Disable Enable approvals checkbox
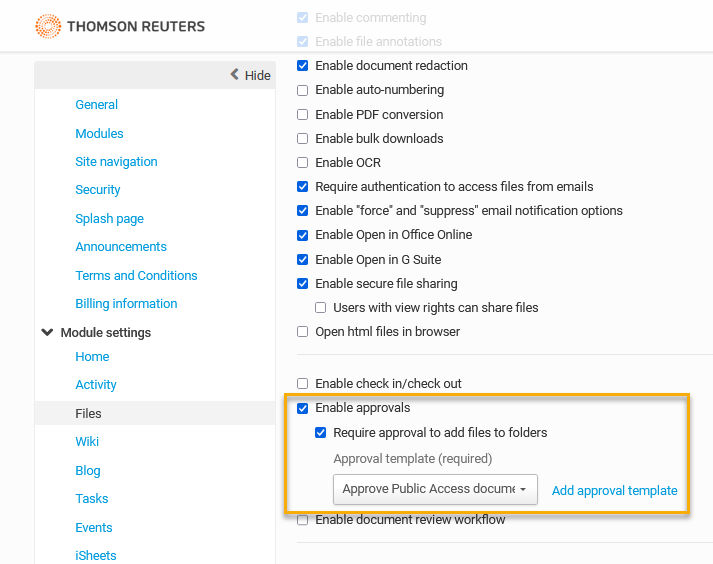 click(x=302, y=408)
